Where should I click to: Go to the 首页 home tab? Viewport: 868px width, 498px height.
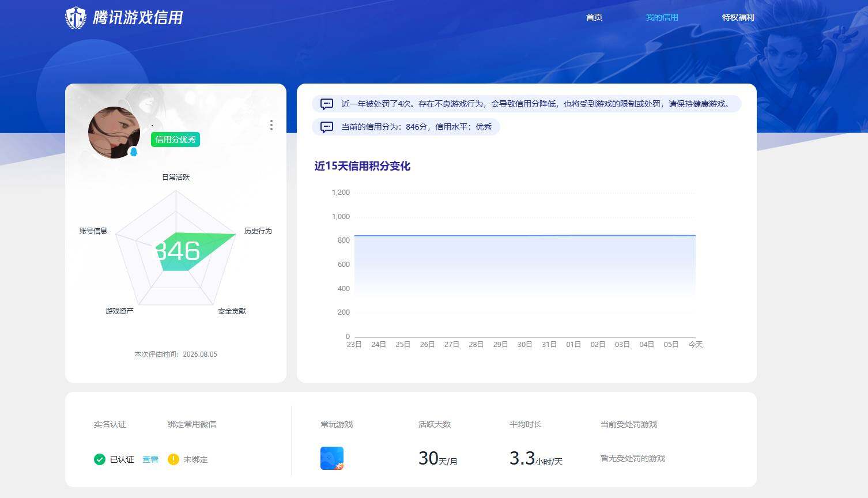pos(594,17)
